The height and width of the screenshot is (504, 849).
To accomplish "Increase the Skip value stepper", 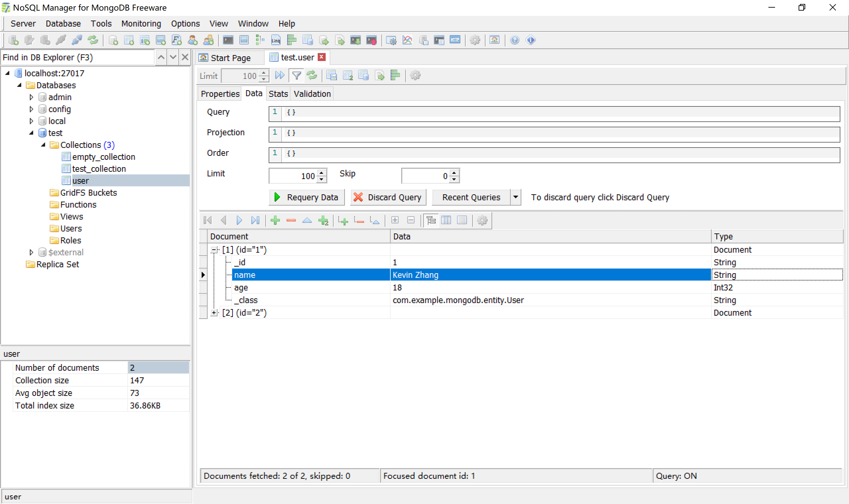I will click(454, 173).
